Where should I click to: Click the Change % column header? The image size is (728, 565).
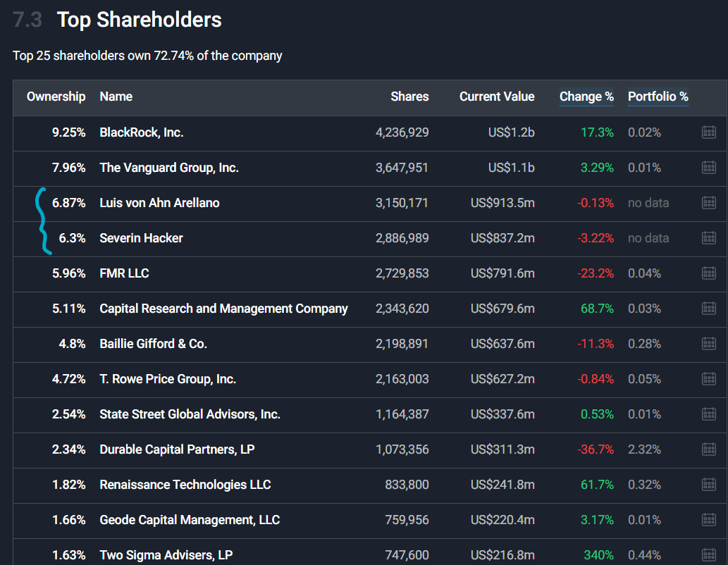coord(586,97)
